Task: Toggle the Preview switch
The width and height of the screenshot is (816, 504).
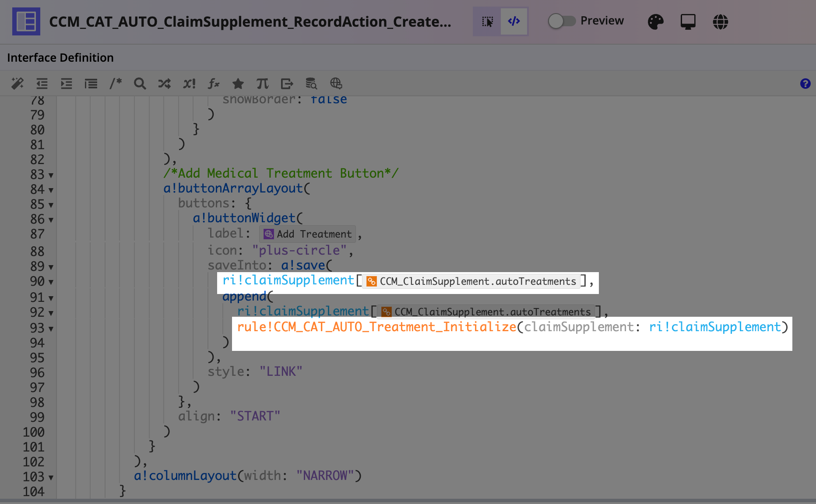Action: point(562,21)
